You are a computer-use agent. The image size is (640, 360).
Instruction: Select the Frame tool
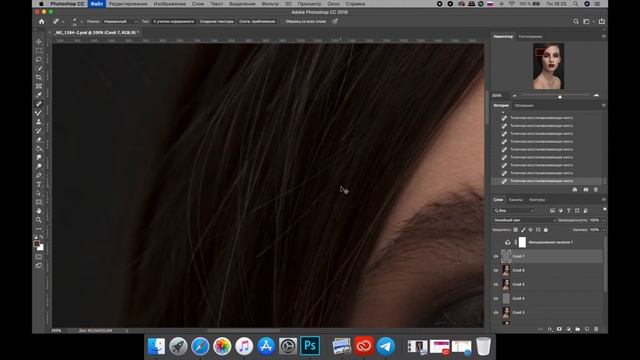tap(39, 86)
